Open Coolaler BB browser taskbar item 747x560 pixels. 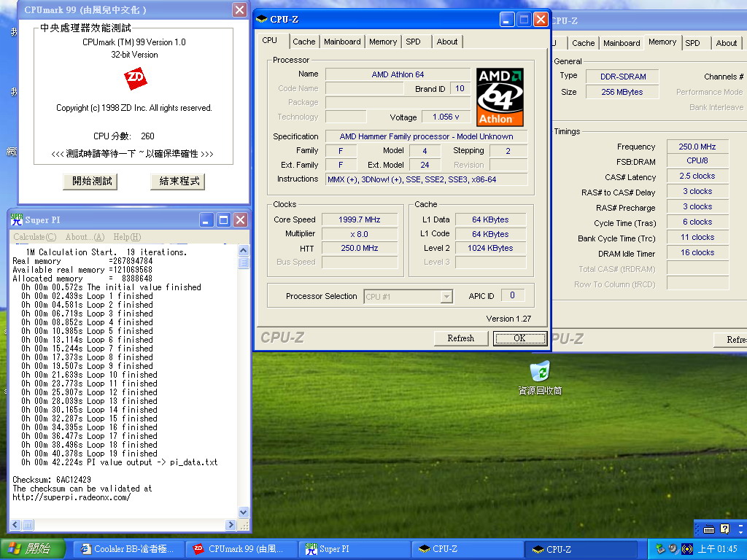128,549
